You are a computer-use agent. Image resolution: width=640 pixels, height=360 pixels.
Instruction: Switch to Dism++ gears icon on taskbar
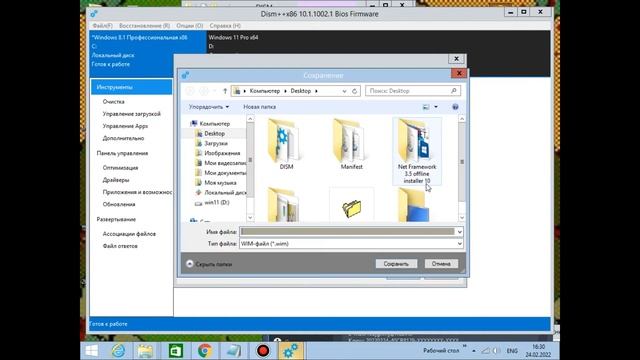291,351
